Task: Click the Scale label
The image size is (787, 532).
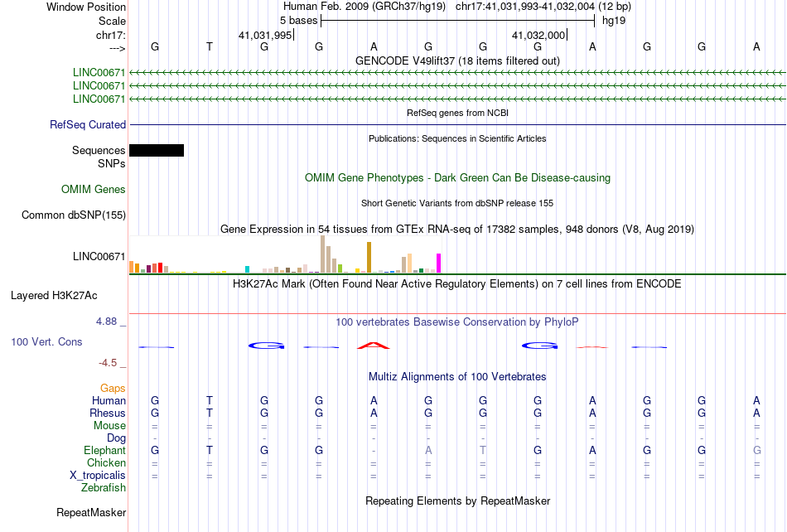Action: (112, 21)
